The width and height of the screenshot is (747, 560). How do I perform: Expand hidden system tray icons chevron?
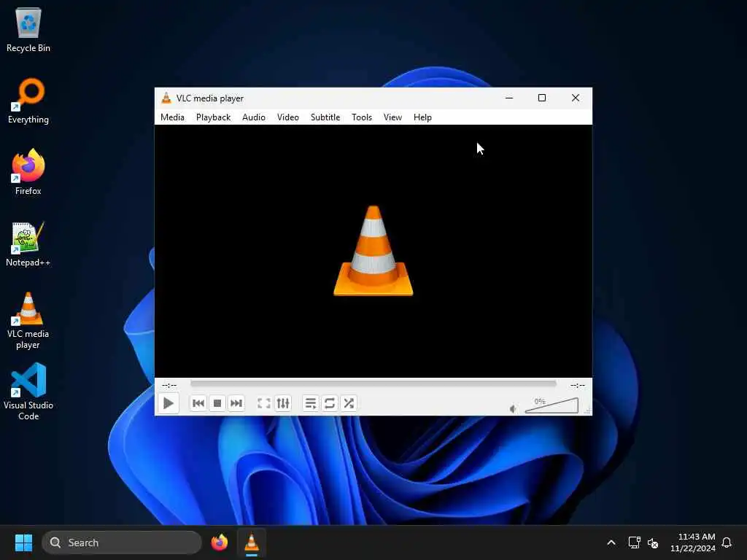(x=611, y=542)
